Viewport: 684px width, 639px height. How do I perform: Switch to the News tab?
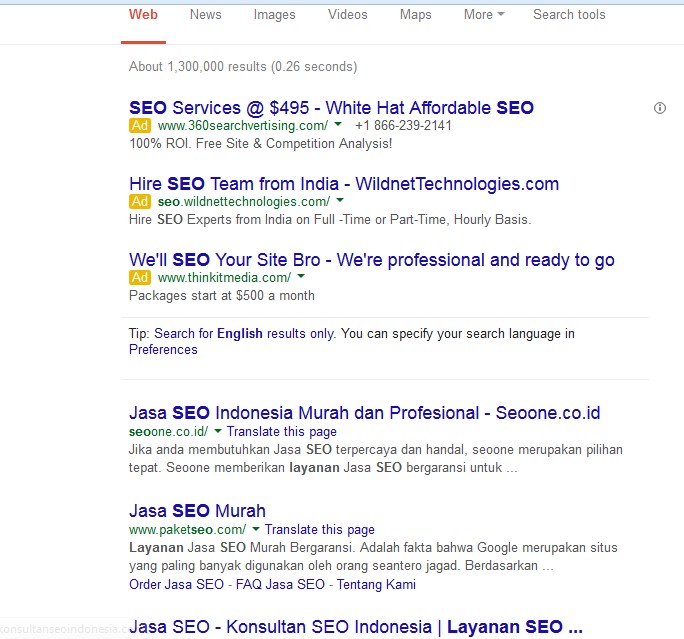coord(205,15)
